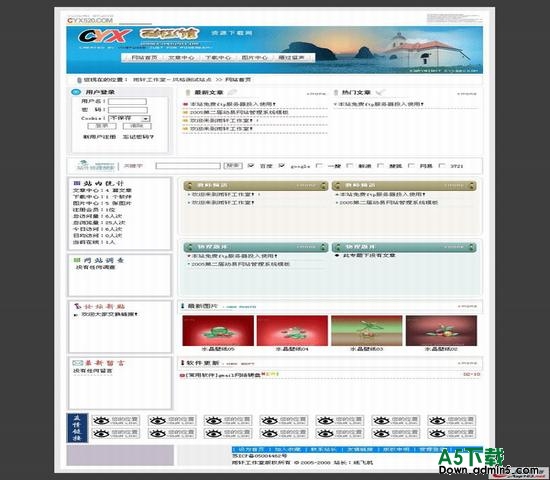Click the 用户登录 round blue icon
Viewport: 550px width, 480px height.
tap(76, 92)
